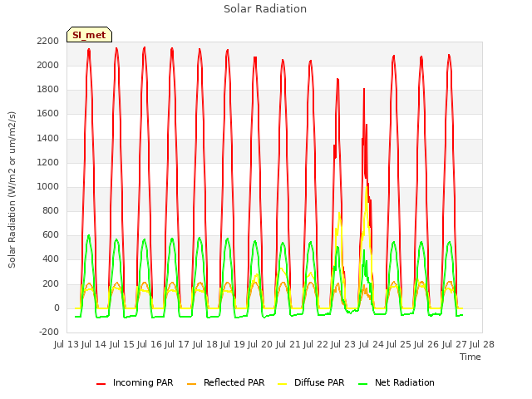Click the Solar Radiation chart title
The image size is (532, 399).
point(265,9)
